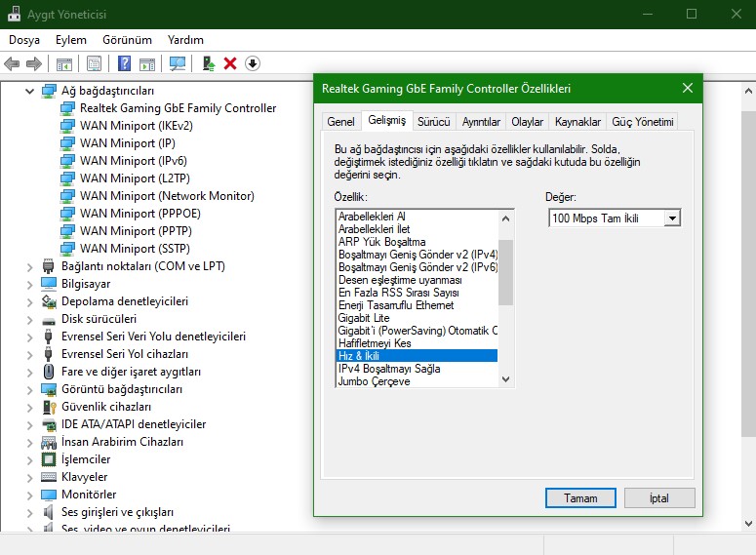Select WAN Miniport (IKEv2) adapter
This screenshot has height=555, width=756.
click(x=137, y=126)
